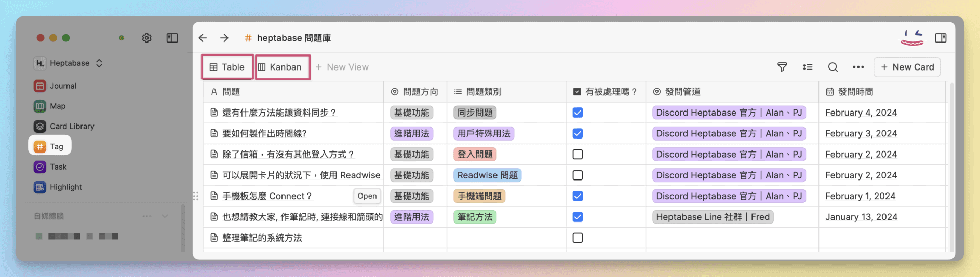The height and width of the screenshot is (277, 980).
Task: Open the three-dot more options menu
Action: [x=858, y=67]
